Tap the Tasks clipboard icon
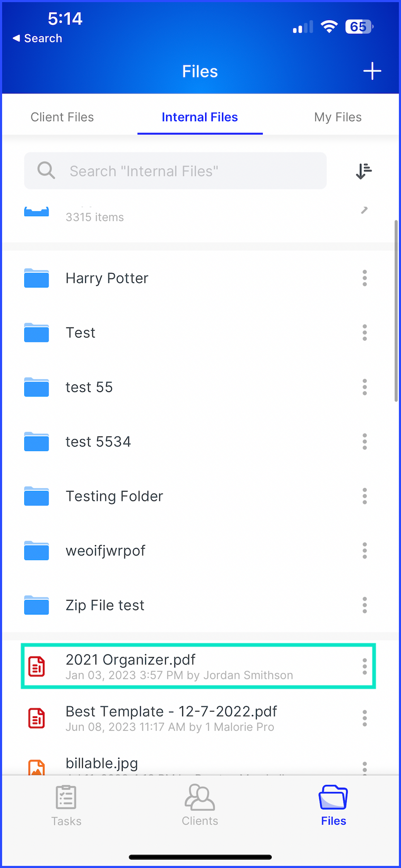This screenshot has height=868, width=401. (x=66, y=797)
